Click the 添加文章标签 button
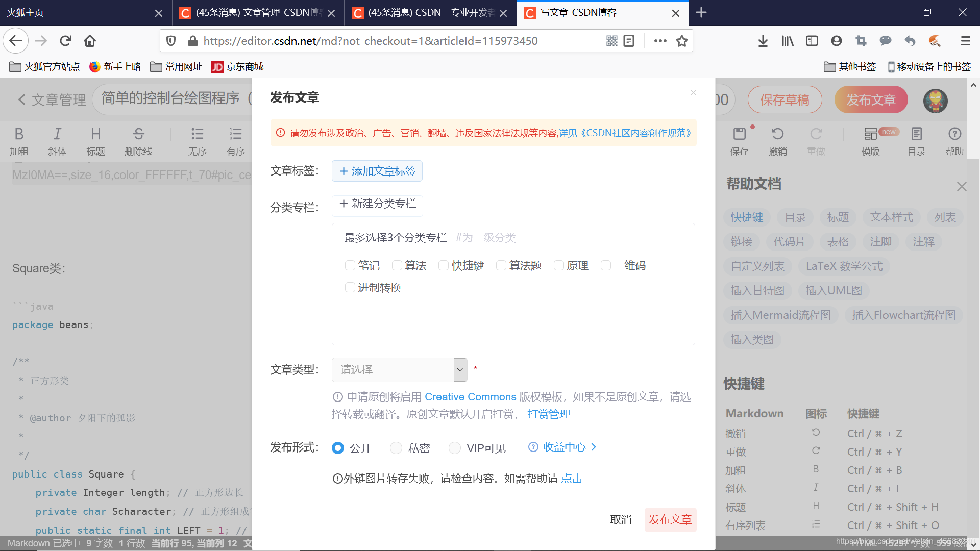Image resolution: width=980 pixels, height=551 pixels. click(377, 171)
